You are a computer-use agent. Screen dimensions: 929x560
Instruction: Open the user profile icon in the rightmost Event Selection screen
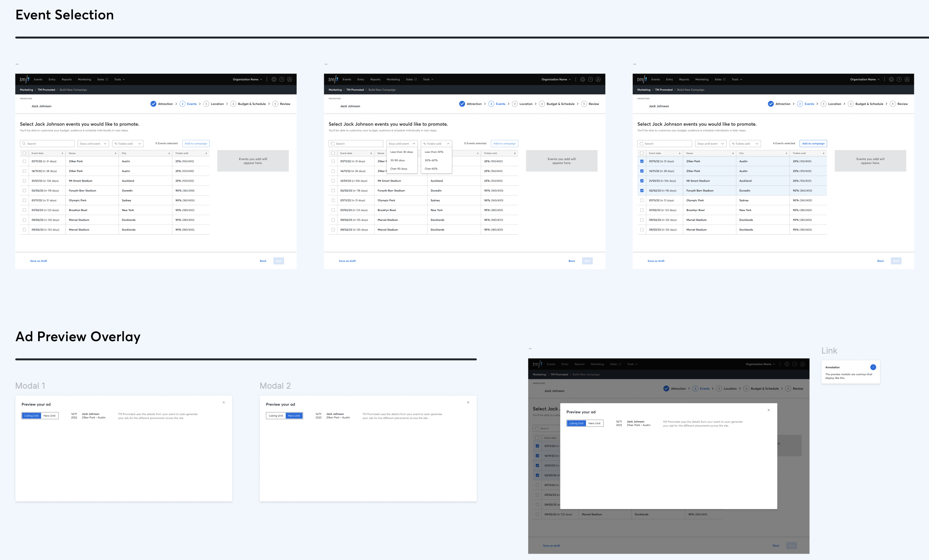click(907, 80)
